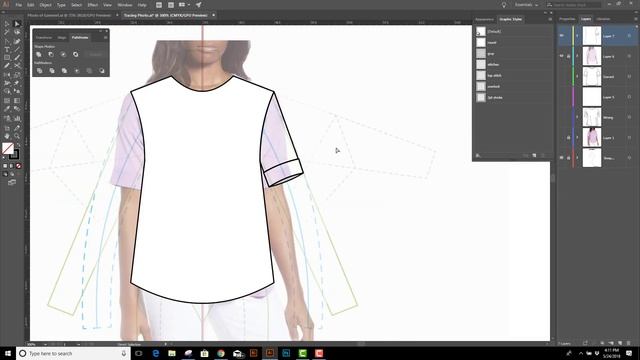
Task: Click Crop in Pathfinders row
Action: click(x=77, y=71)
